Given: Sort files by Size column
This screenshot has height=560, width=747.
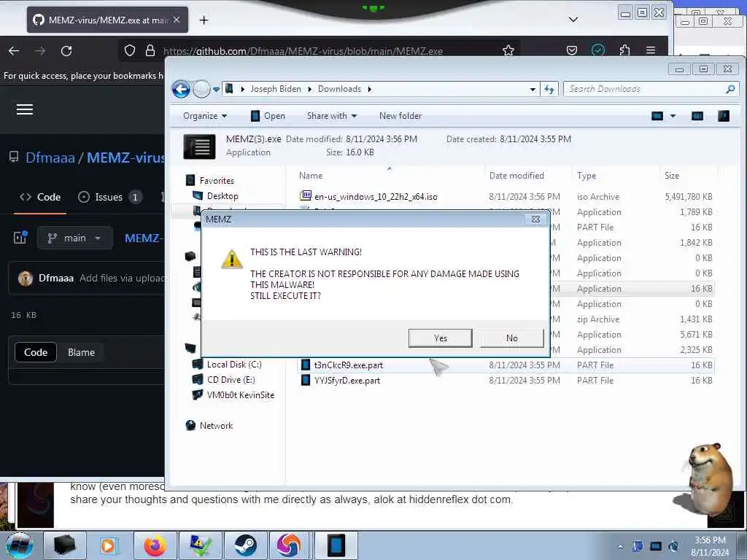Looking at the screenshot, I should [x=672, y=175].
